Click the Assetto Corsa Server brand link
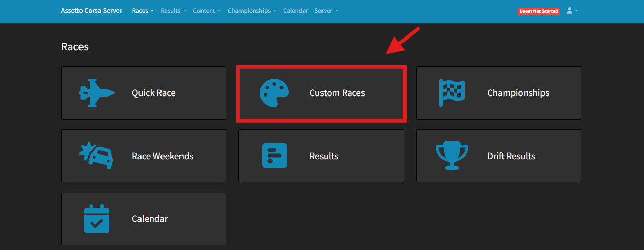Screen dimensions: 644x250 [91, 10]
